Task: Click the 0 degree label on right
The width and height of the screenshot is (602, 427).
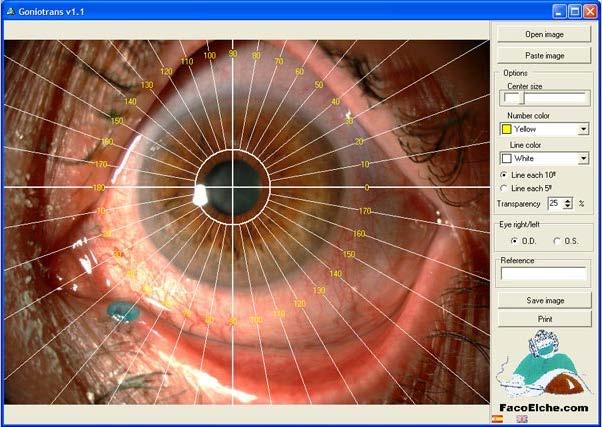Action: click(367, 187)
